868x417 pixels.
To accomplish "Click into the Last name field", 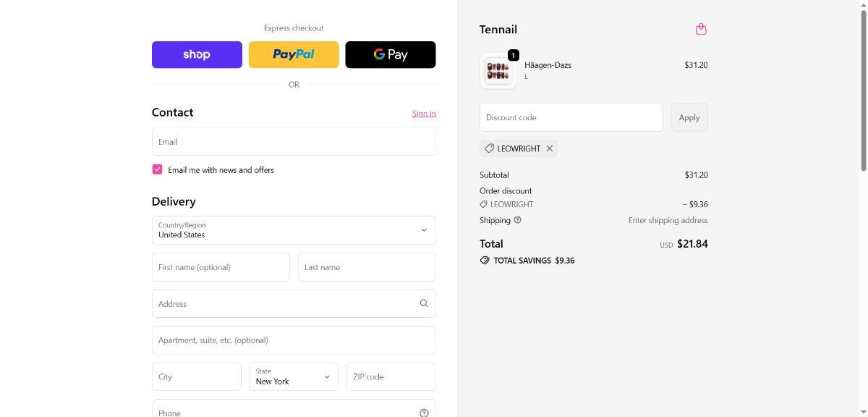I will click(x=367, y=267).
